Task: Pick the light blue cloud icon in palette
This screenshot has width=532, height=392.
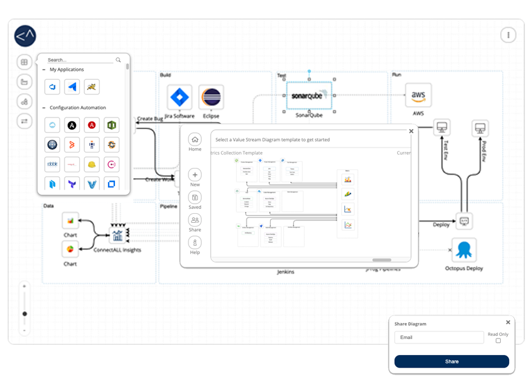Action: tap(52, 125)
